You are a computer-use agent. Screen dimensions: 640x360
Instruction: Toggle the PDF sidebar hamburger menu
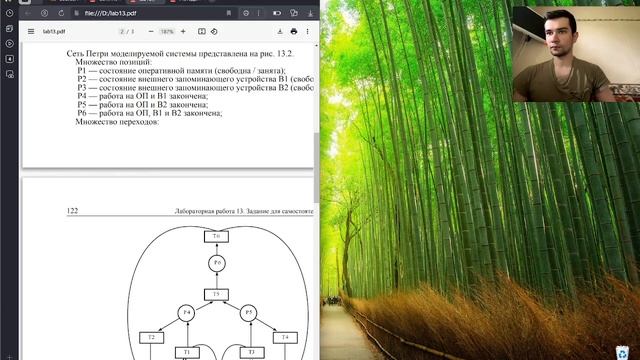click(x=31, y=31)
